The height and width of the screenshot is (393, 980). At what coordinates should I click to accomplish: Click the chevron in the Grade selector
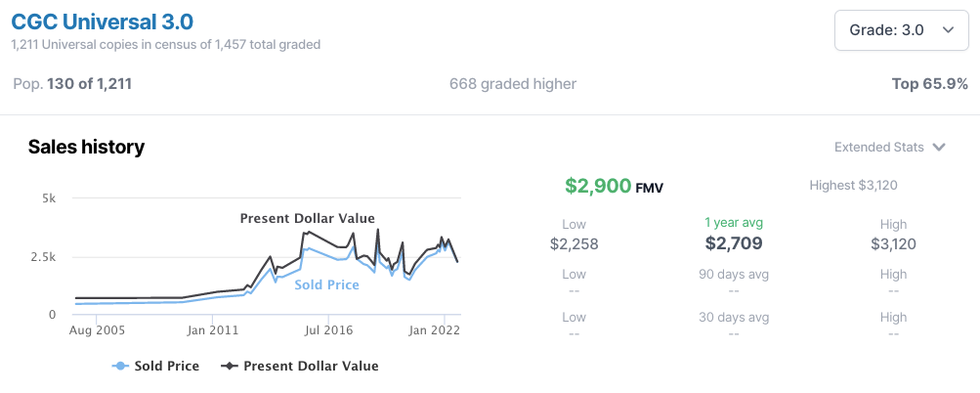pos(948,30)
